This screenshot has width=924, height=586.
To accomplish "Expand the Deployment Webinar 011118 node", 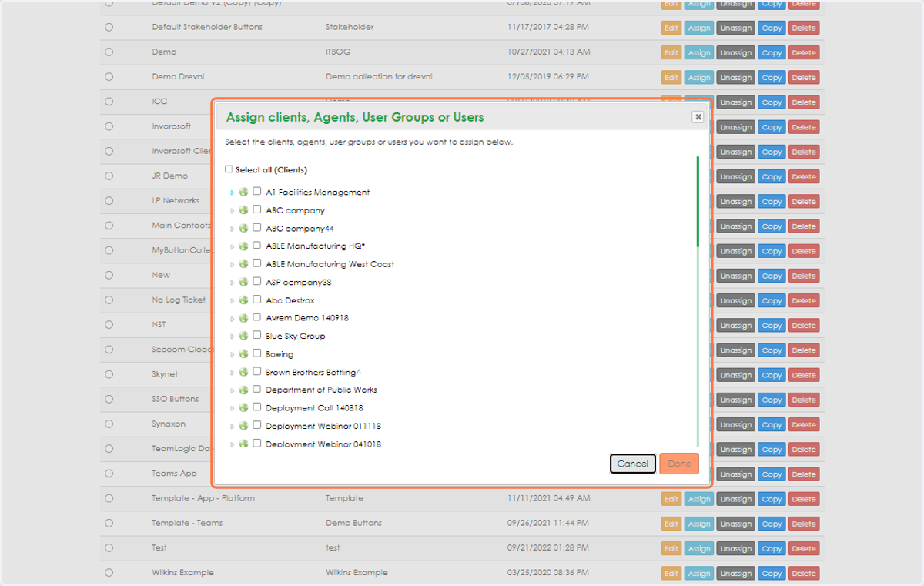I will [232, 427].
